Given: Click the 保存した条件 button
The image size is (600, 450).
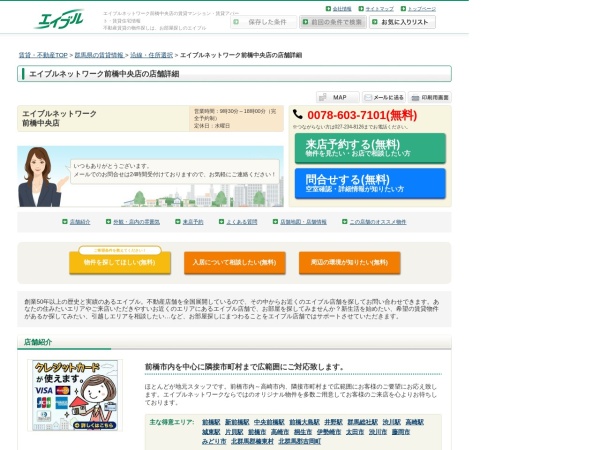Looking at the screenshot, I should pyautogui.click(x=263, y=22).
